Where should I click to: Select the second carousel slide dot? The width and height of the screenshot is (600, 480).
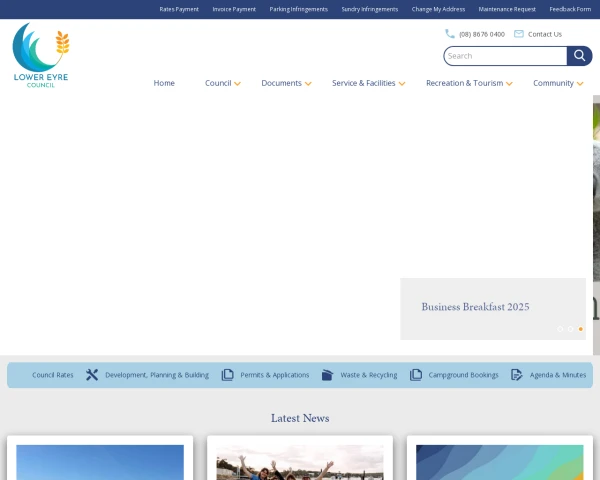coord(571,329)
